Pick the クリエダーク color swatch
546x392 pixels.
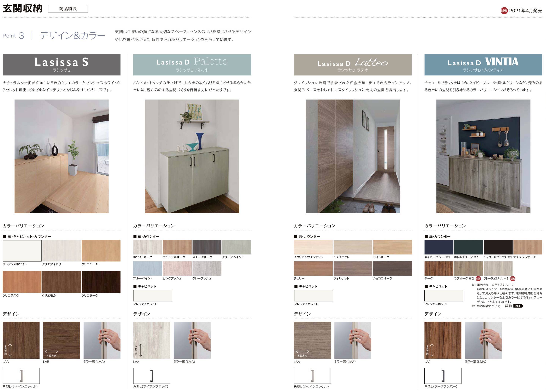point(101,282)
